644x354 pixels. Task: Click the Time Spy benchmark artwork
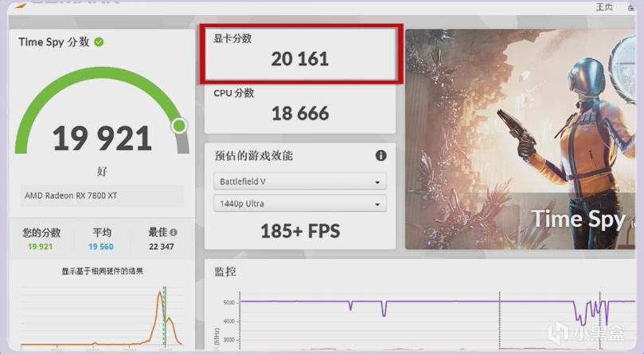[520, 139]
